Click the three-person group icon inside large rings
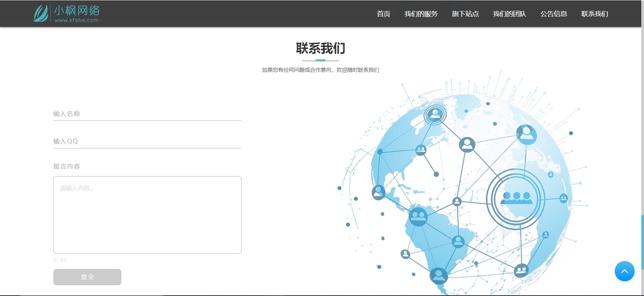This screenshot has height=296, width=644. [x=516, y=198]
